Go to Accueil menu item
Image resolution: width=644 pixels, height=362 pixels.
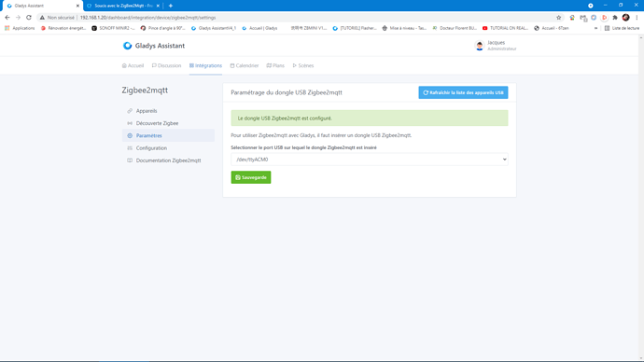pyautogui.click(x=133, y=65)
